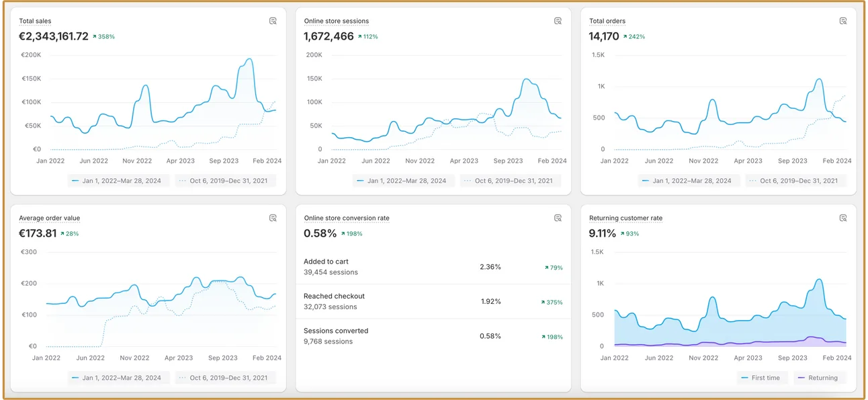Toggle the Returning legend series
Screen dimensions: 868x400
(819, 378)
